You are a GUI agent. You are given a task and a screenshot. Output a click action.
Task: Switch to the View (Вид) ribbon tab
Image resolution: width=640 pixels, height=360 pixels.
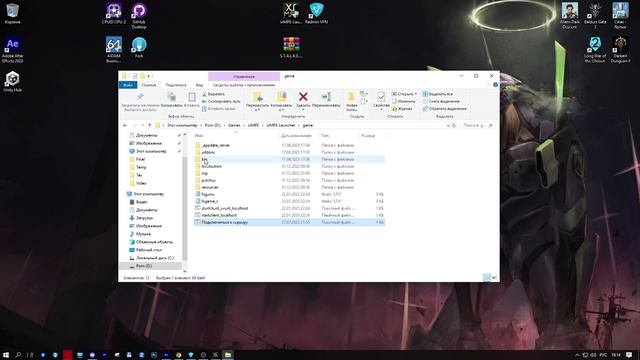tap(199, 85)
